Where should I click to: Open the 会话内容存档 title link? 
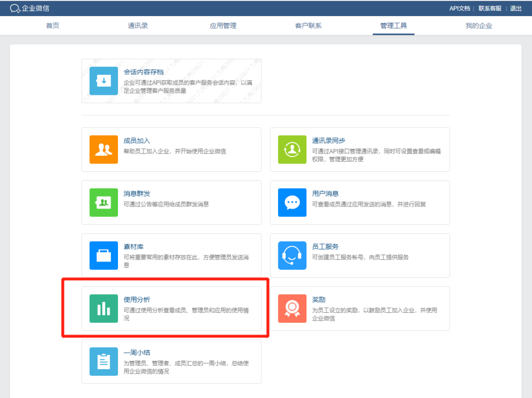143,72
